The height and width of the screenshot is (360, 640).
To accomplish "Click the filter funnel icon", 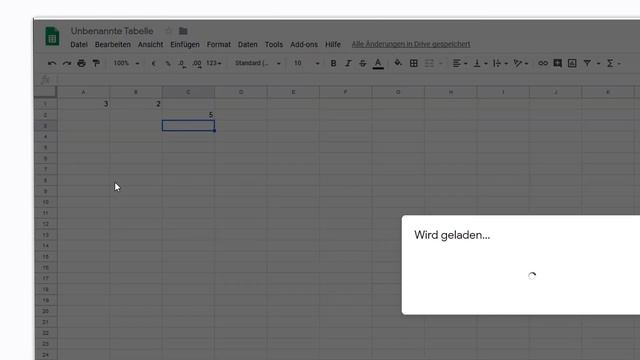I will (x=587, y=63).
